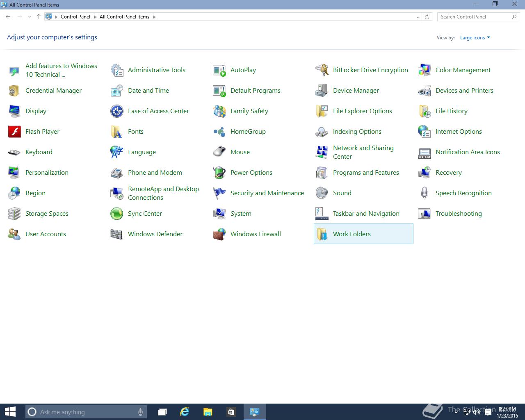Open the Store from the taskbar

tap(231, 412)
